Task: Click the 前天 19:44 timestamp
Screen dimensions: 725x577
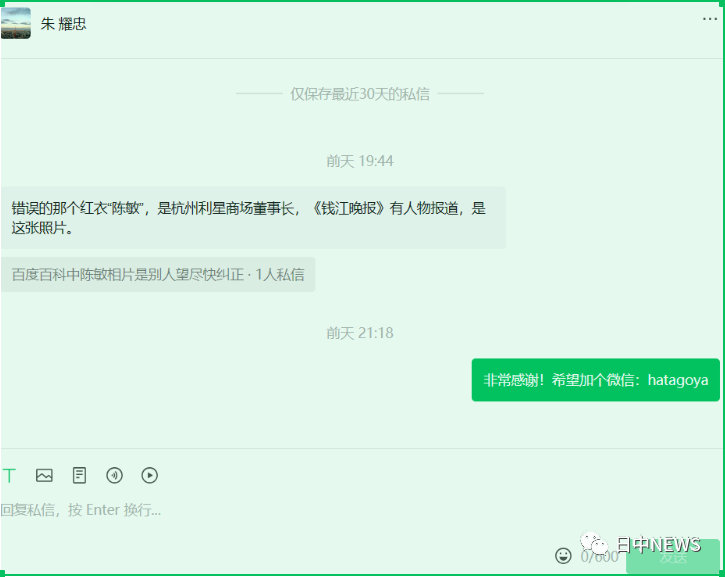Action: [x=360, y=161]
